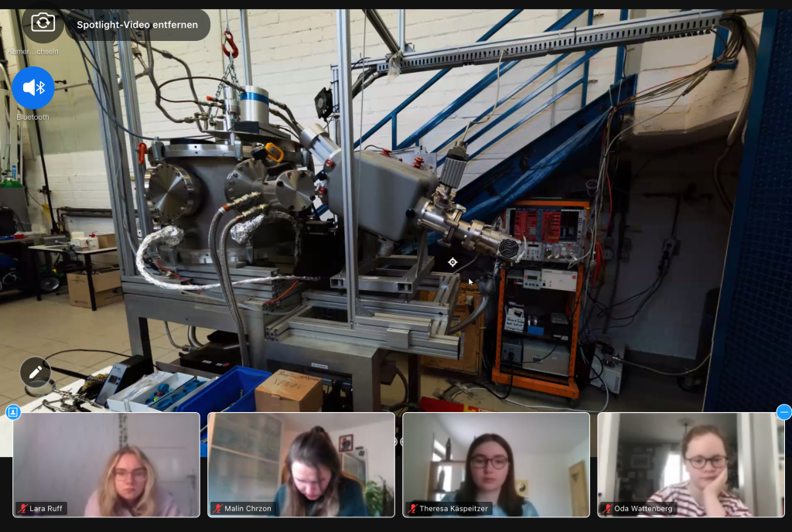Tap the switch camera icon
This screenshot has width=792, height=532.
point(43,22)
